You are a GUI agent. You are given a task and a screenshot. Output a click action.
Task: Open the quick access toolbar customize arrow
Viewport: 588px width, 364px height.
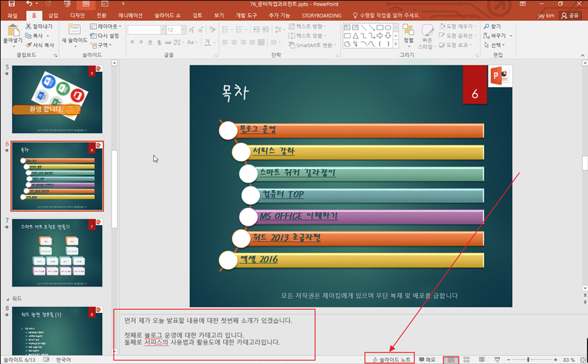[x=123, y=4]
